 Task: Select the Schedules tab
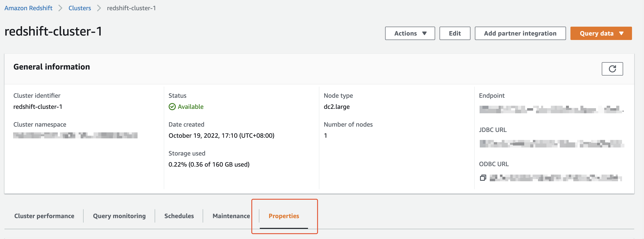(179, 216)
